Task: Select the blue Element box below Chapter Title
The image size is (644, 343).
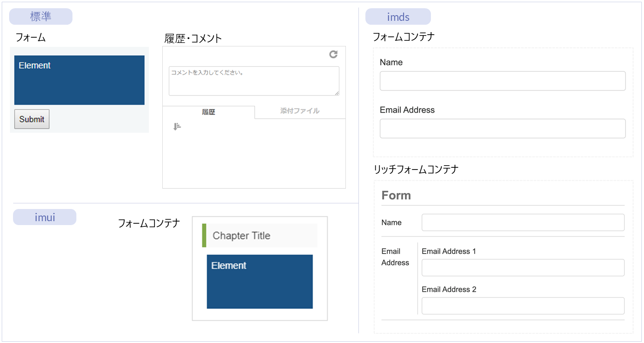Action: coord(260,282)
